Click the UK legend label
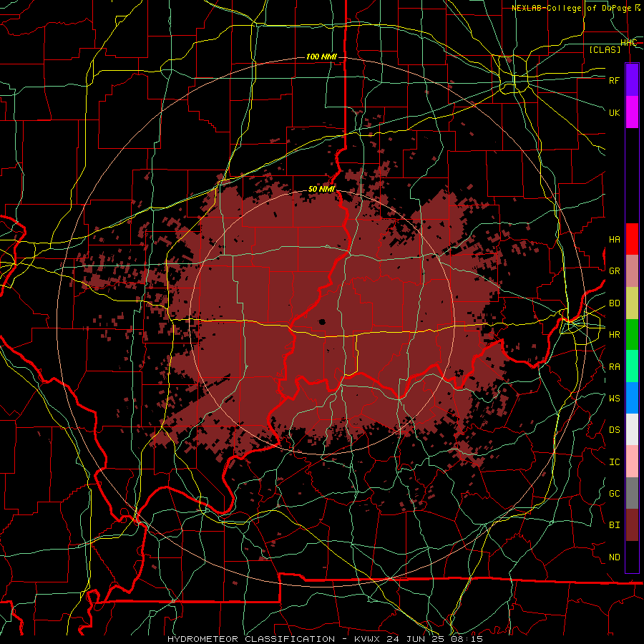644x644 pixels. [x=614, y=112]
